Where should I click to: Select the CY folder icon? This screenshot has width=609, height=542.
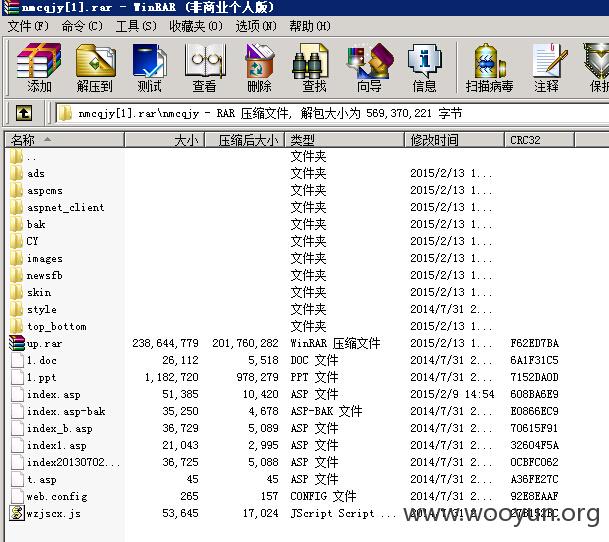(x=16, y=241)
